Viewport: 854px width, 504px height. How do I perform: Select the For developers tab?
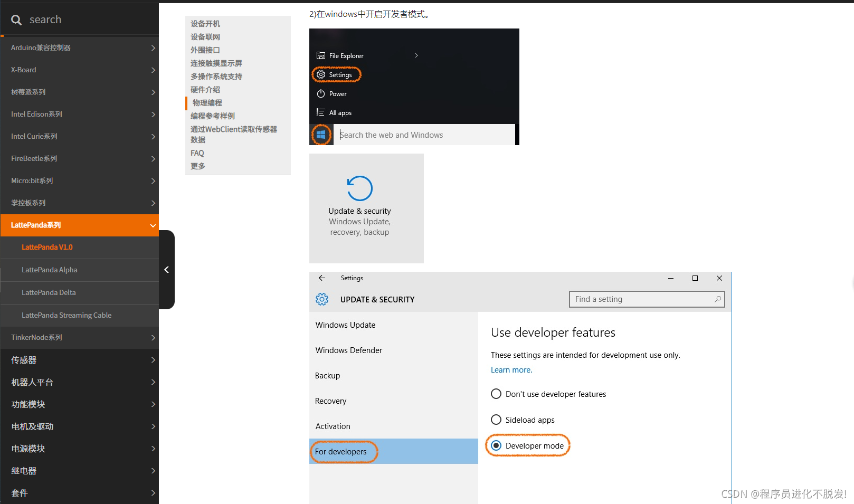click(394, 451)
